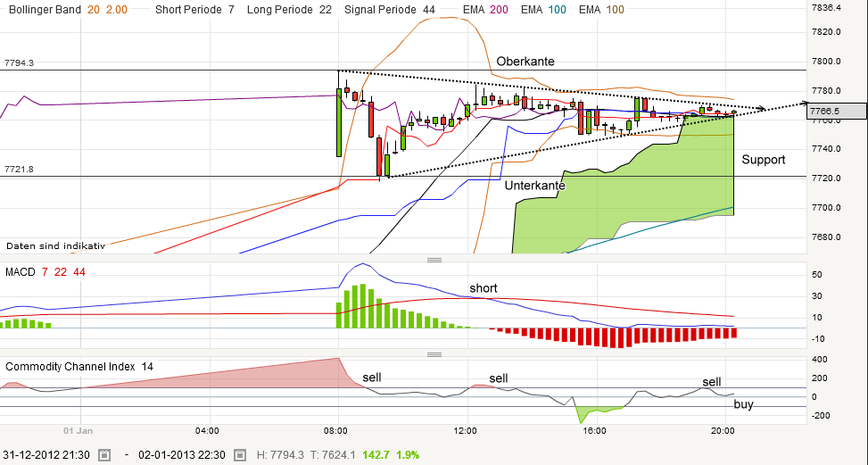Click the 7680.0 price axis label

(825, 237)
